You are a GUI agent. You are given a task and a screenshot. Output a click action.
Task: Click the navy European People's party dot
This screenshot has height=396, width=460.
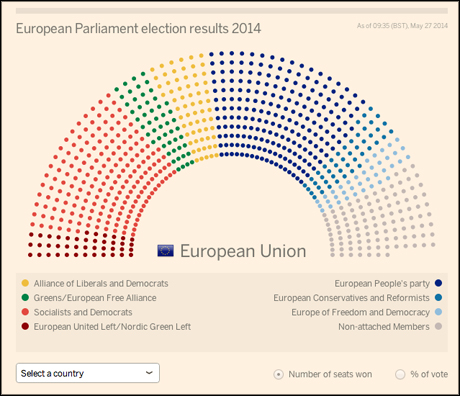[x=439, y=283]
